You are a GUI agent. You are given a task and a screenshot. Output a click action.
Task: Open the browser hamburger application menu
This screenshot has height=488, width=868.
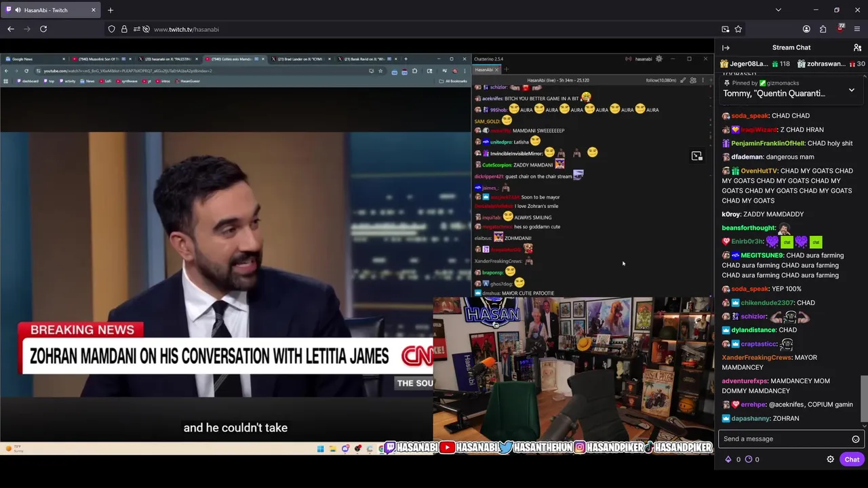(x=857, y=29)
